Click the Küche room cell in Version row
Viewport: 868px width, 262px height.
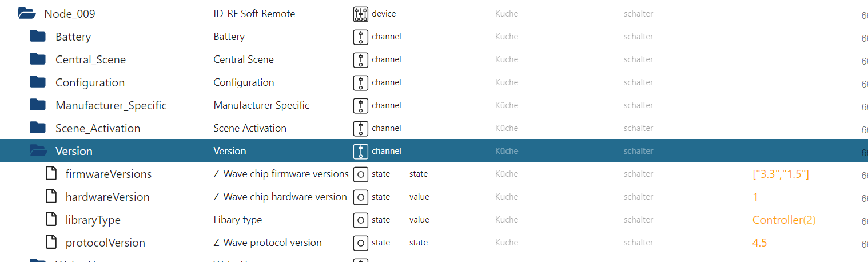pyautogui.click(x=507, y=151)
